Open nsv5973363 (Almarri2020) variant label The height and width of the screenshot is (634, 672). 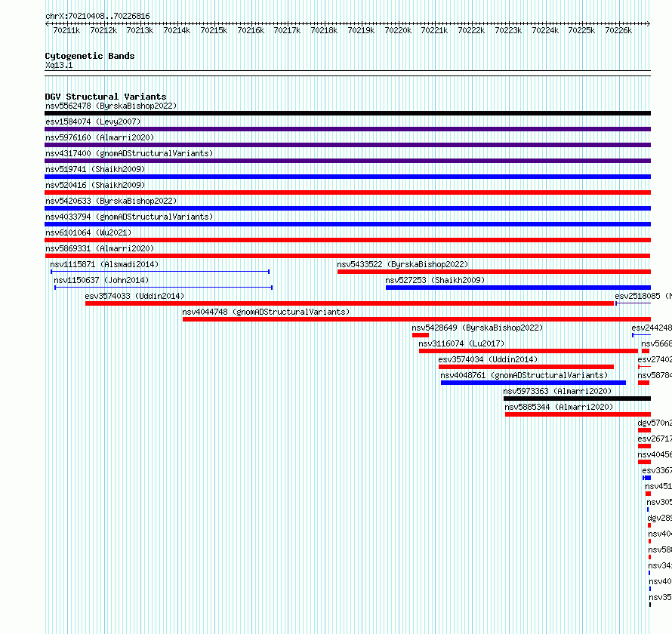pos(557,391)
